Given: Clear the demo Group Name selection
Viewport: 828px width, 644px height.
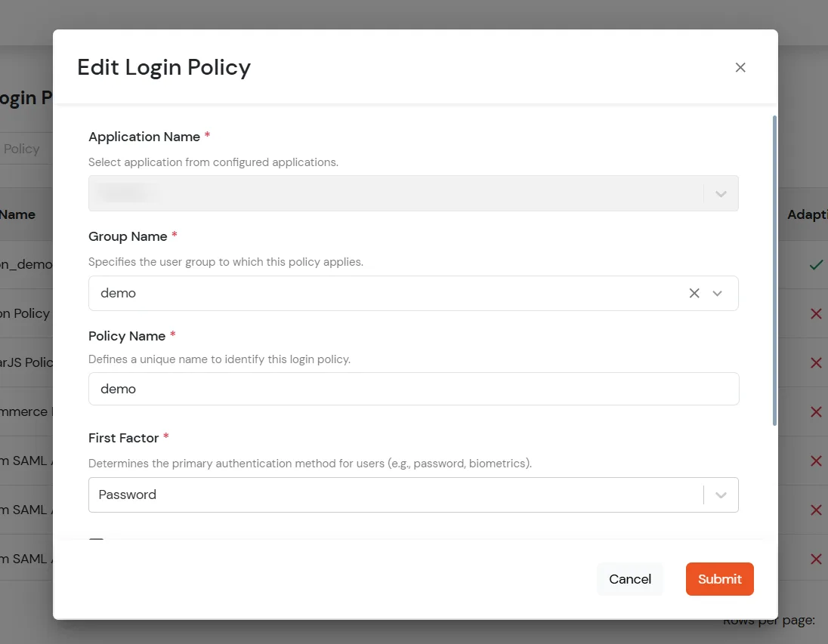Looking at the screenshot, I should point(694,293).
